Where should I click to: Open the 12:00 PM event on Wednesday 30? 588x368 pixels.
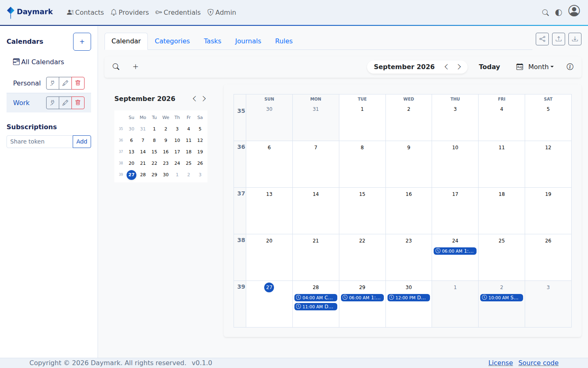tap(409, 298)
